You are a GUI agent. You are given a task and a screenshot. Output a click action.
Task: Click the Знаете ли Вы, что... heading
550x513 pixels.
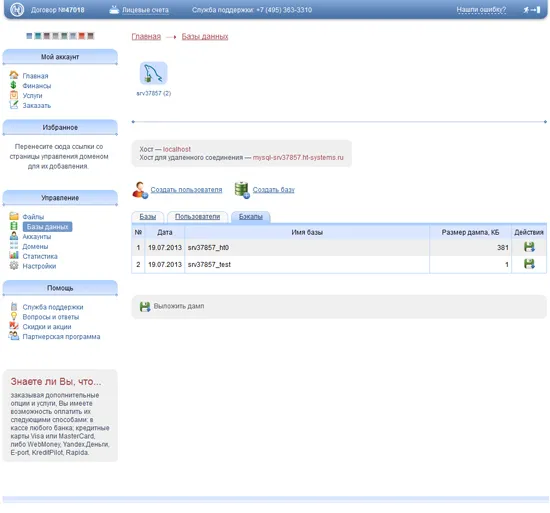point(56,382)
